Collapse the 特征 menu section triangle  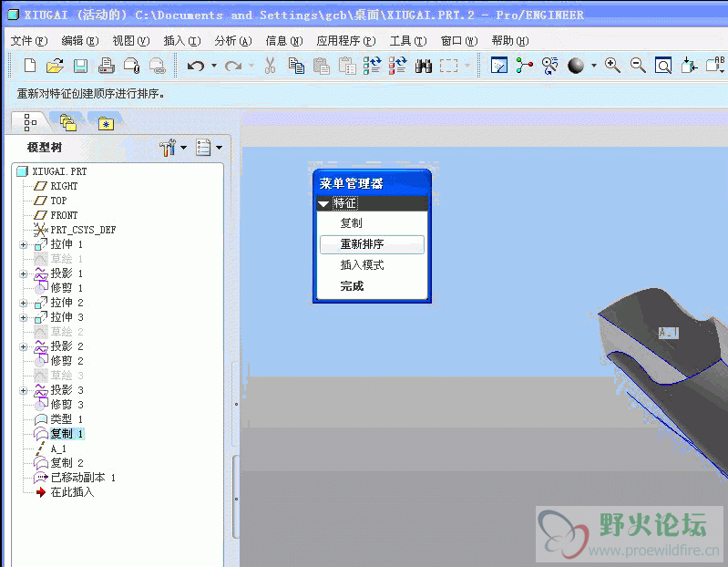323,203
